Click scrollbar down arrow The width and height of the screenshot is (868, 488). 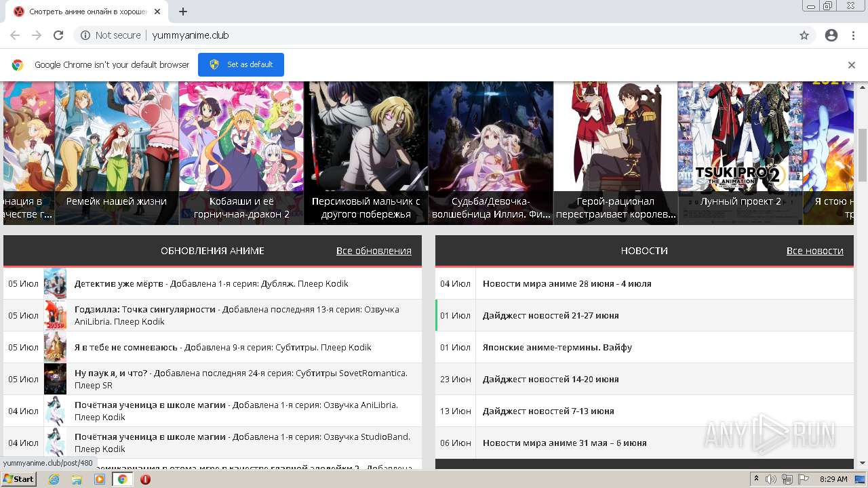pos(863,464)
